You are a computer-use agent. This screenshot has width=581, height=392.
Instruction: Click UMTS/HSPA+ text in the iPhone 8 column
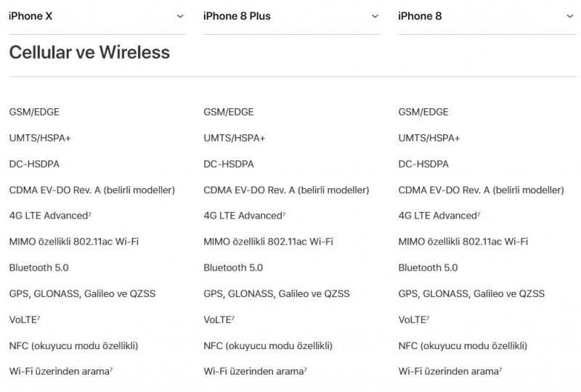pos(429,138)
